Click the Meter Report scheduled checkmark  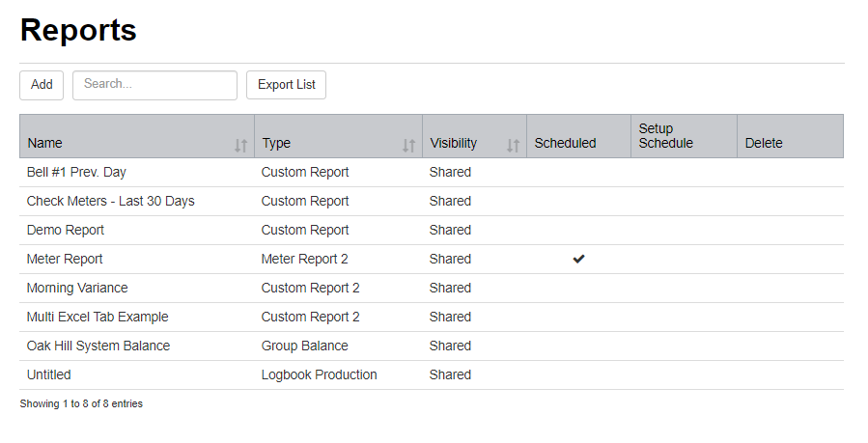click(x=578, y=259)
